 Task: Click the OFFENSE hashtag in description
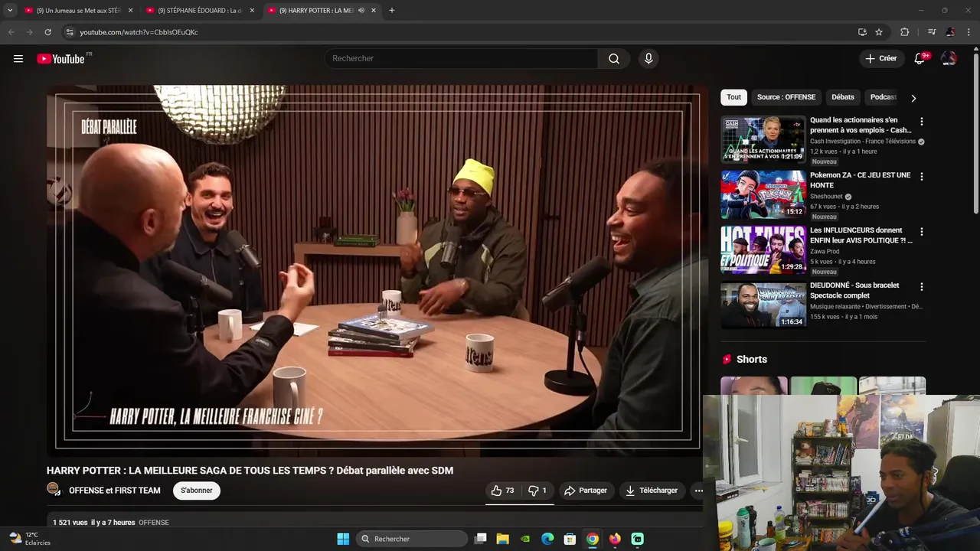pyautogui.click(x=154, y=523)
